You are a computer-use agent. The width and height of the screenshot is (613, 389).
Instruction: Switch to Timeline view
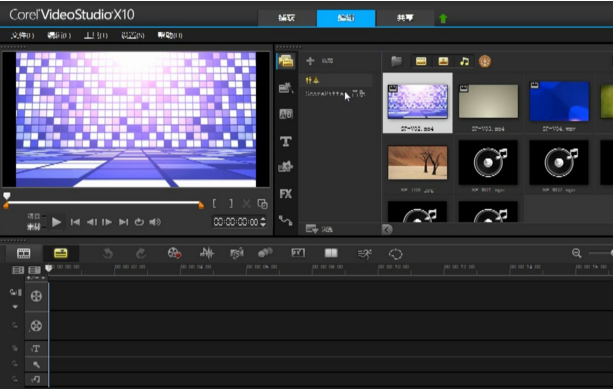pyautogui.click(x=61, y=253)
